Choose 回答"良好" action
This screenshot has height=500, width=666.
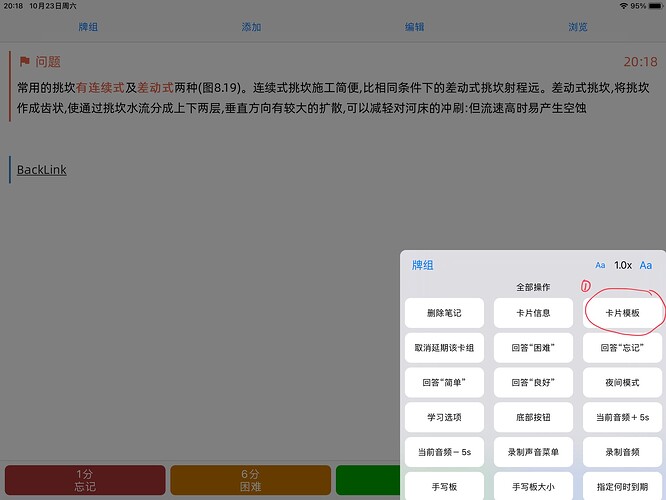pos(533,382)
